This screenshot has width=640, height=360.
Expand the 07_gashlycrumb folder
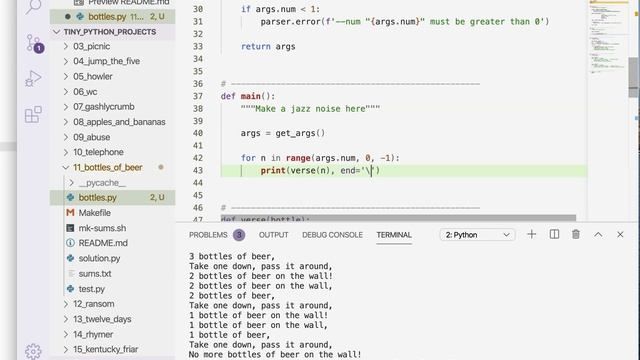[x=66, y=107]
